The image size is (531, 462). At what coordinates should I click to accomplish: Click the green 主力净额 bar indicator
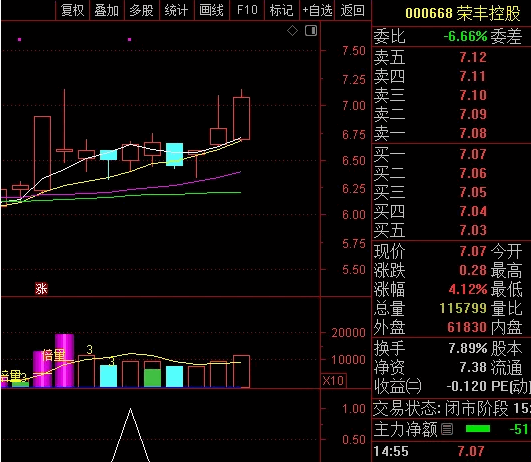[478, 429]
